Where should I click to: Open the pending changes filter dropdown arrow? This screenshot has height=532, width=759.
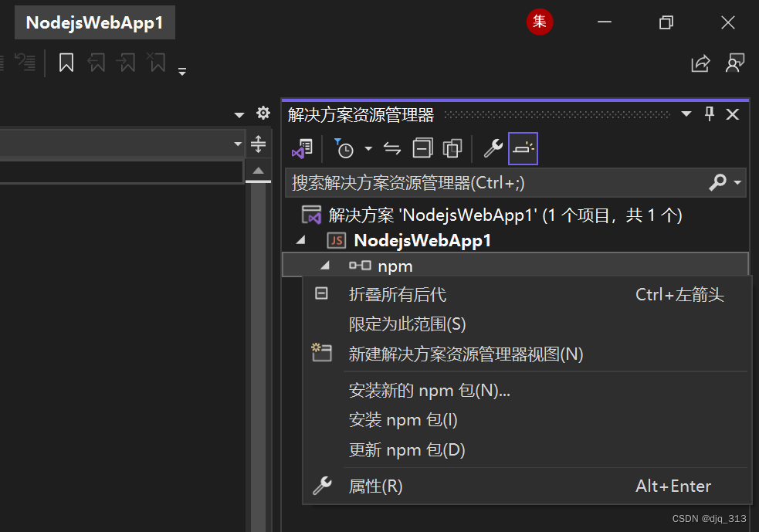pos(368,148)
